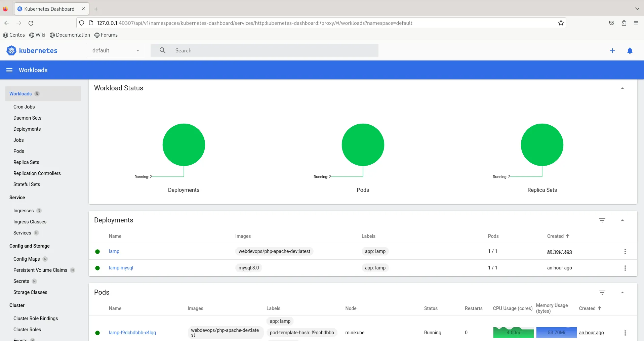The height and width of the screenshot is (341, 644).
Task: Open the default namespace dropdown
Action: [116, 50]
